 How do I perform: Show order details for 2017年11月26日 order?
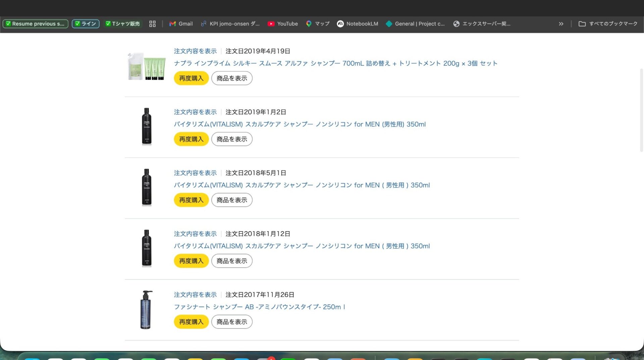(195, 295)
